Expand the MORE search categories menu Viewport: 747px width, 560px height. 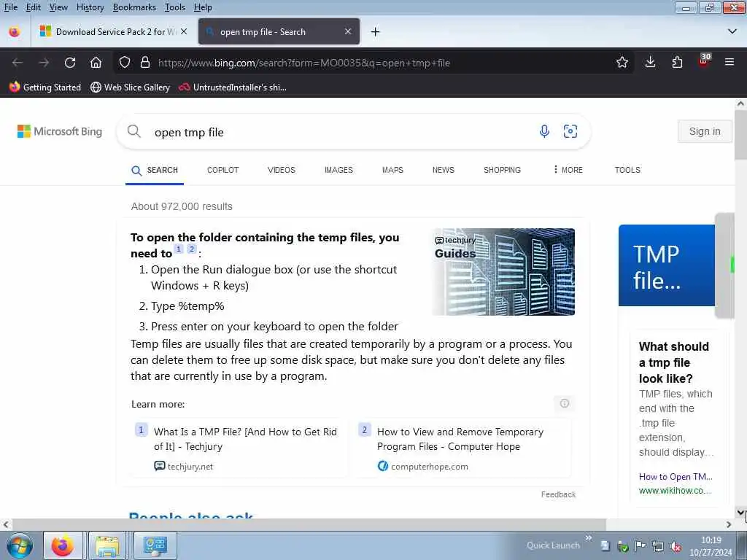pos(568,170)
